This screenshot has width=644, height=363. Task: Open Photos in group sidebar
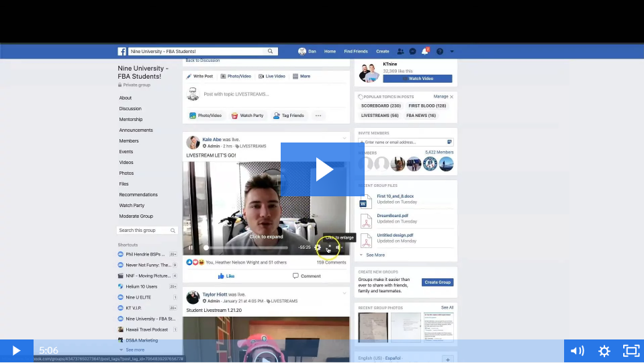tap(126, 173)
